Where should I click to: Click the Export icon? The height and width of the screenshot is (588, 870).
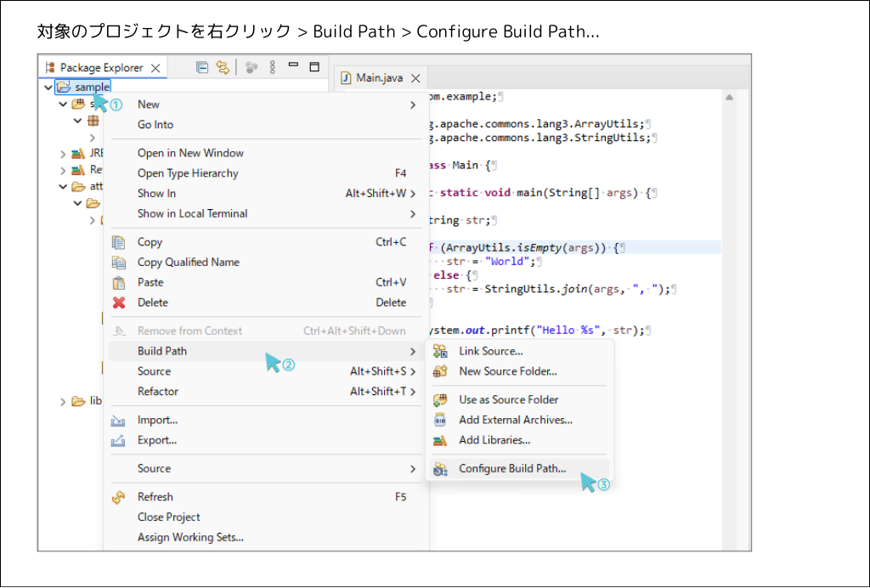(118, 440)
